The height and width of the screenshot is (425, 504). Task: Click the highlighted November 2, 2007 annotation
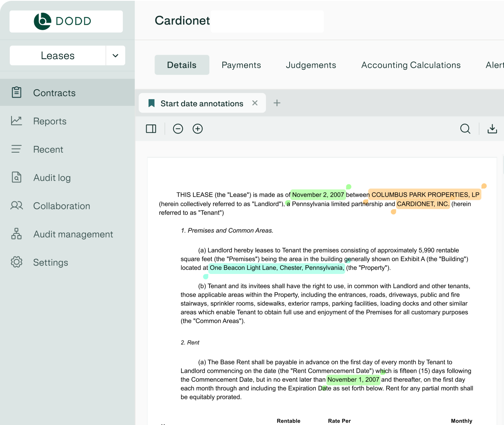(x=318, y=195)
